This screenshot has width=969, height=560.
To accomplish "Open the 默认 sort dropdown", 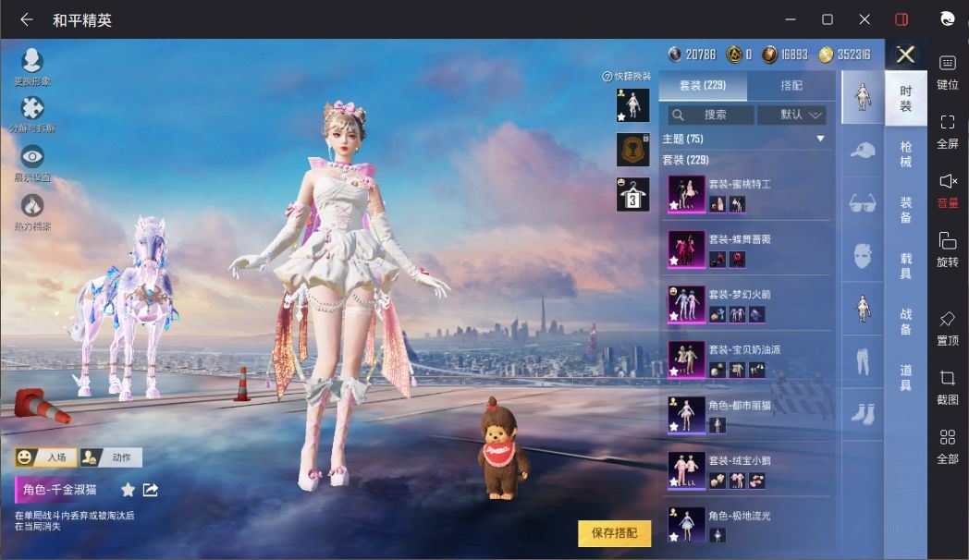I will click(791, 115).
